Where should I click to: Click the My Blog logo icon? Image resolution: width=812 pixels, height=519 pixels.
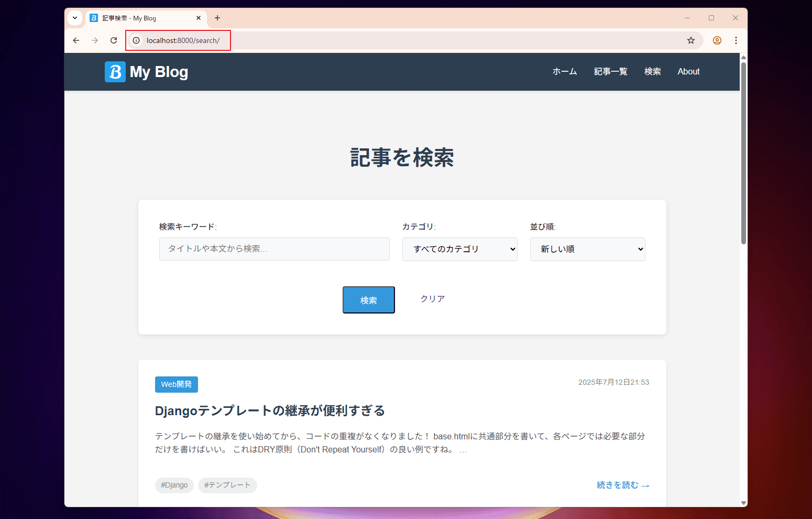(x=115, y=72)
